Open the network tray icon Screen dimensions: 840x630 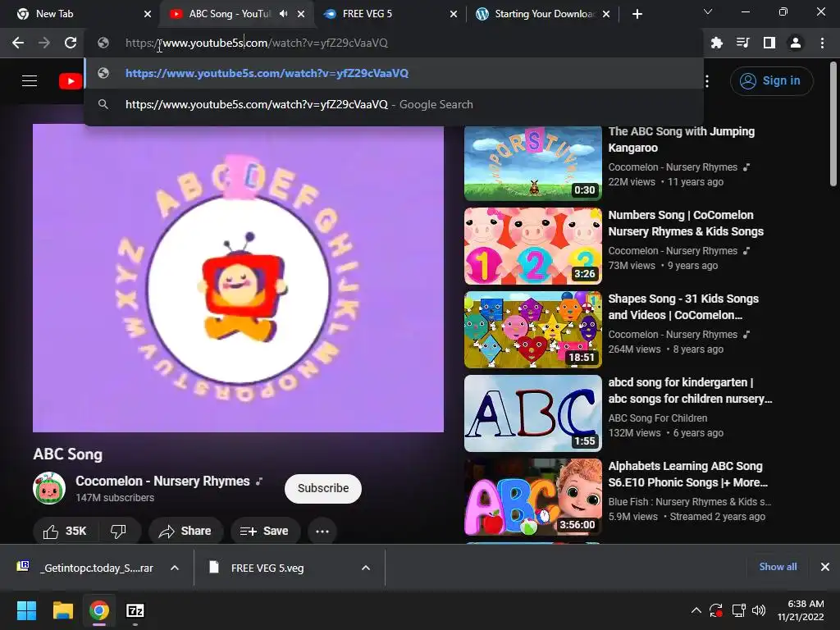click(x=739, y=610)
